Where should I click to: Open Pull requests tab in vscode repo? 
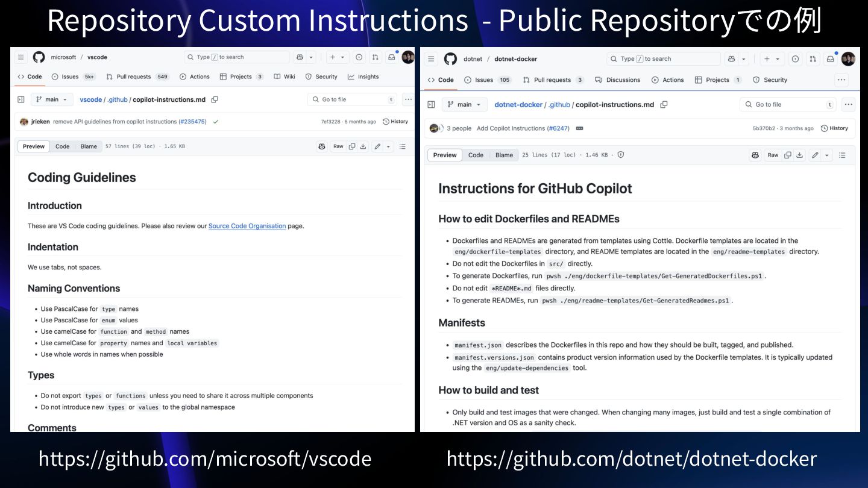(138, 77)
